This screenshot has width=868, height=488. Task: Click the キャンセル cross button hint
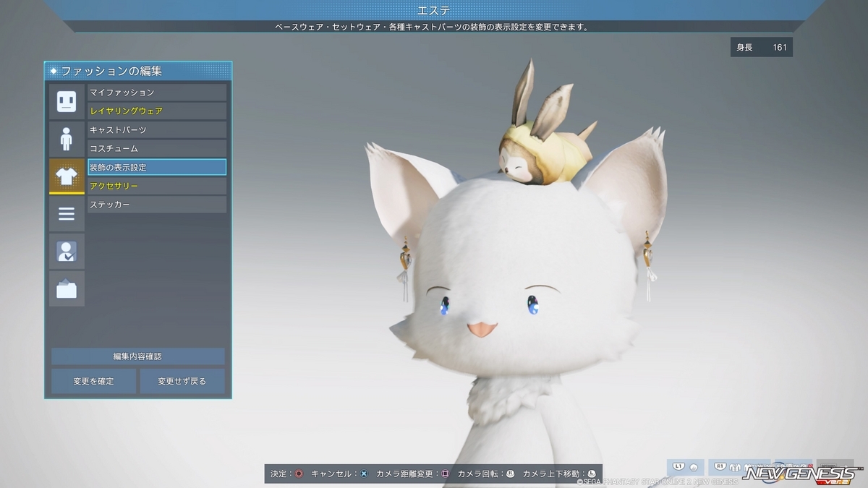coord(364,474)
